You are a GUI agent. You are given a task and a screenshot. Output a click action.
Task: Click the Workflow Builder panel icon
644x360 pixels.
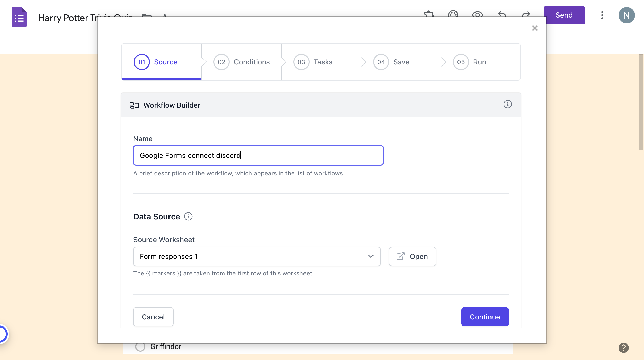(x=134, y=105)
